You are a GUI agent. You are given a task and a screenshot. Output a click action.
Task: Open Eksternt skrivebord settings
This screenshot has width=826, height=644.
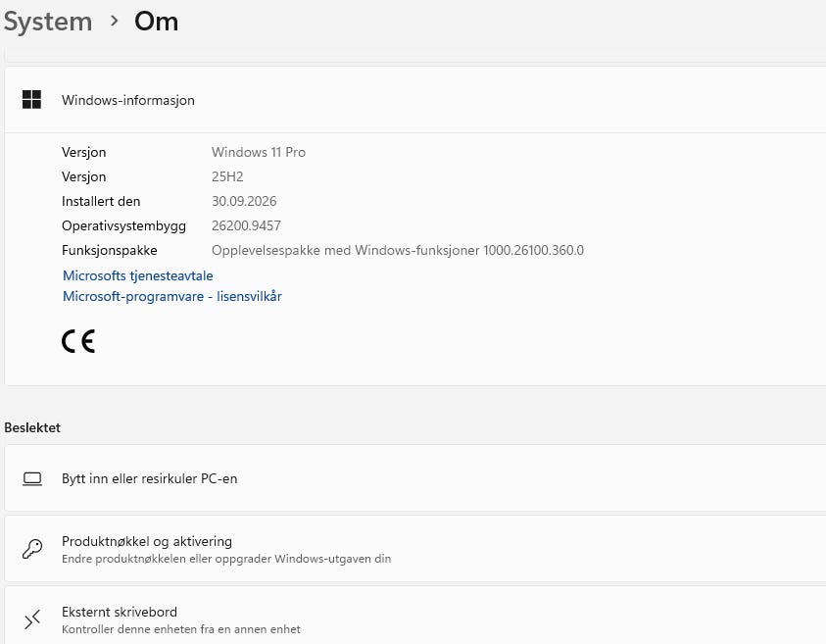(415, 616)
